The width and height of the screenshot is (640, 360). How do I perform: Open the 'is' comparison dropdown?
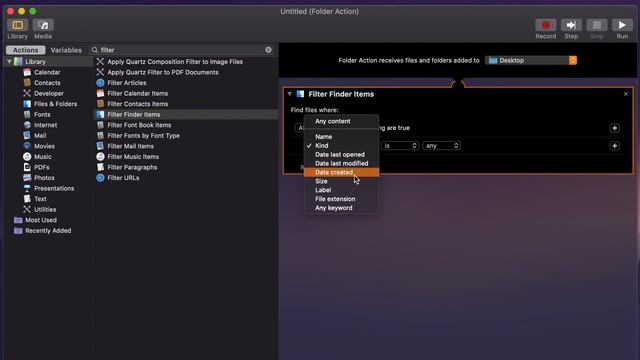tap(400, 146)
